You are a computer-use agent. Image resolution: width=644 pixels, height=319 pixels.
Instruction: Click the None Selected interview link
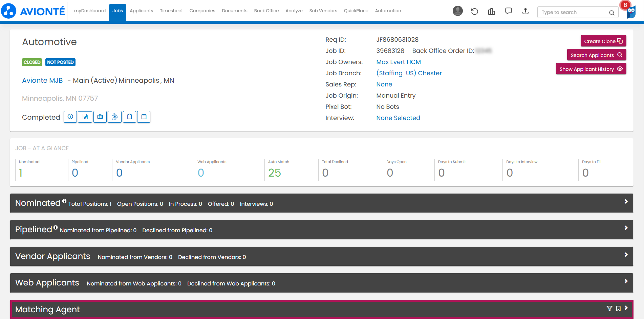click(x=398, y=118)
